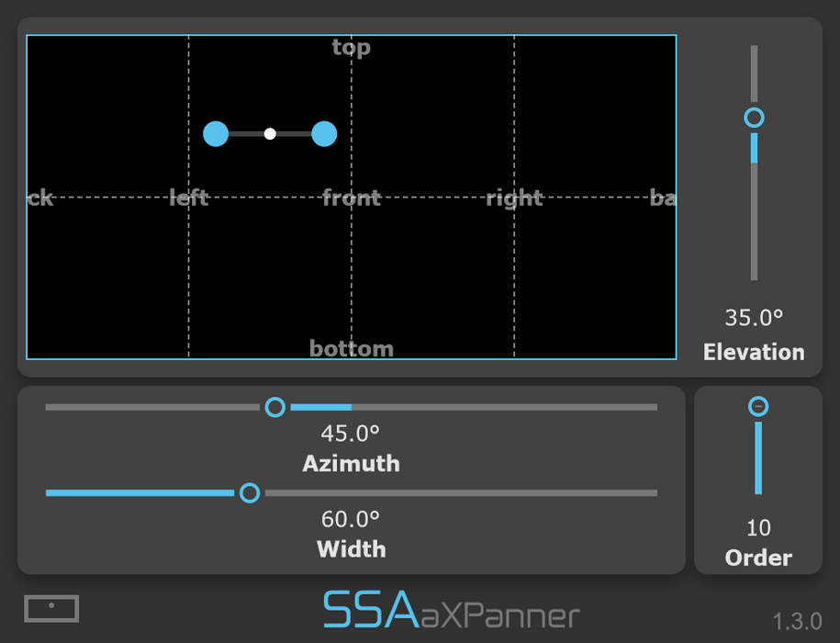
Task: Click the Width slider handle
Action: (x=251, y=493)
